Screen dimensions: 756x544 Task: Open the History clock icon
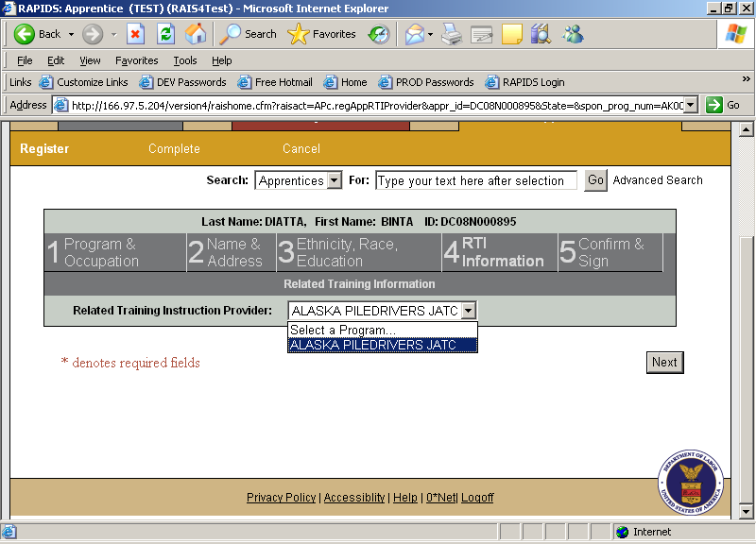coord(379,34)
